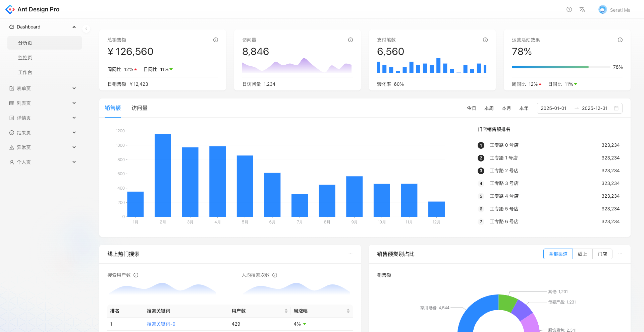
Task: Click the language translate icon
Action: 582,9
